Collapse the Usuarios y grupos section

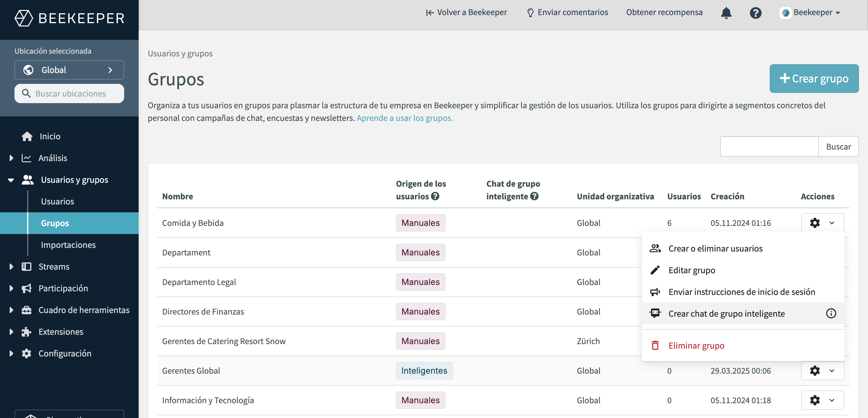[11, 180]
